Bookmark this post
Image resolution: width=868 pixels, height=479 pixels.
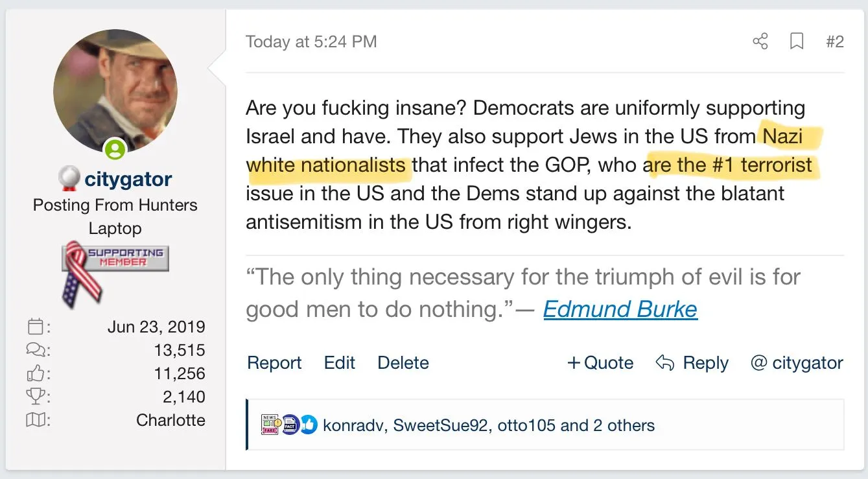coord(797,42)
